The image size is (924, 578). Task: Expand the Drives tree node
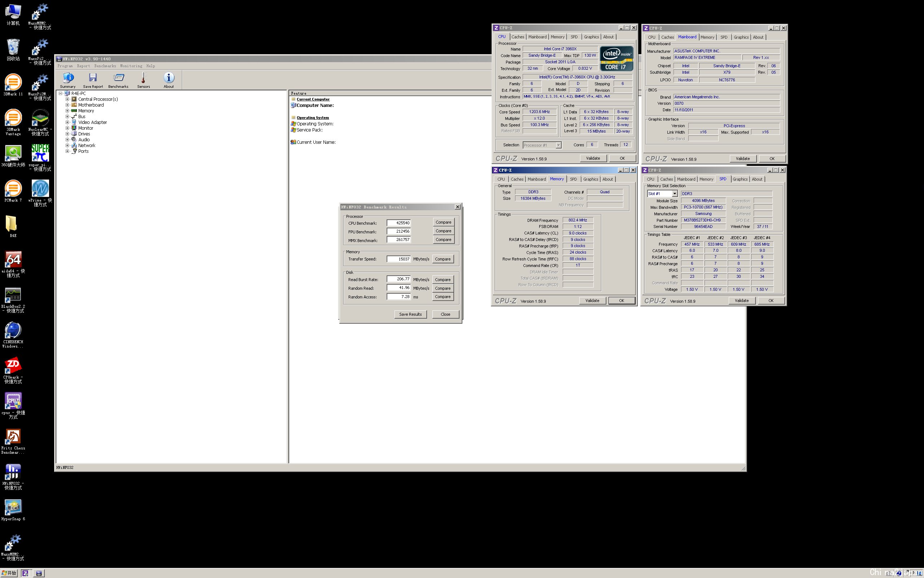point(67,134)
